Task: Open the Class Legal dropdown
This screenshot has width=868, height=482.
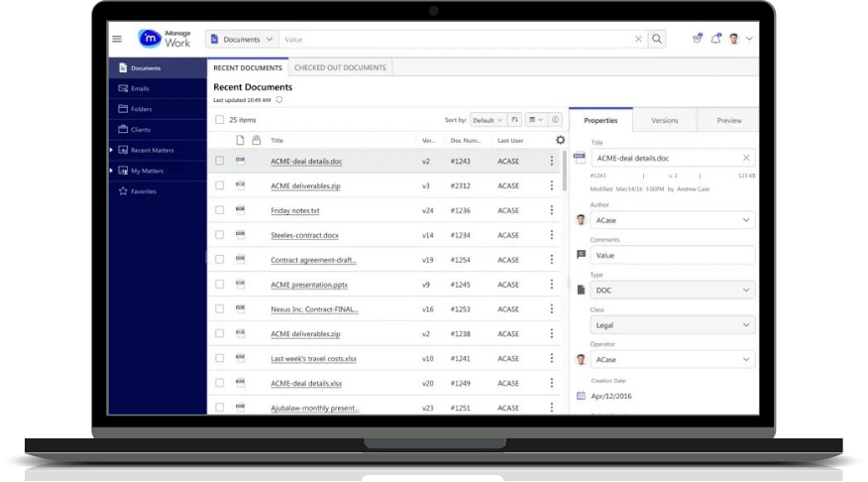Action: click(x=673, y=324)
